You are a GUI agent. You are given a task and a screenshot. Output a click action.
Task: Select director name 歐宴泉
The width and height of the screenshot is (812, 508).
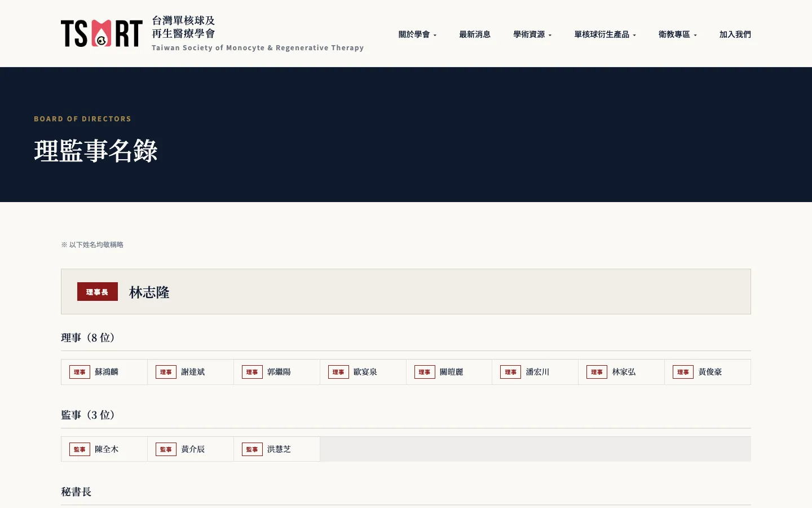(365, 372)
